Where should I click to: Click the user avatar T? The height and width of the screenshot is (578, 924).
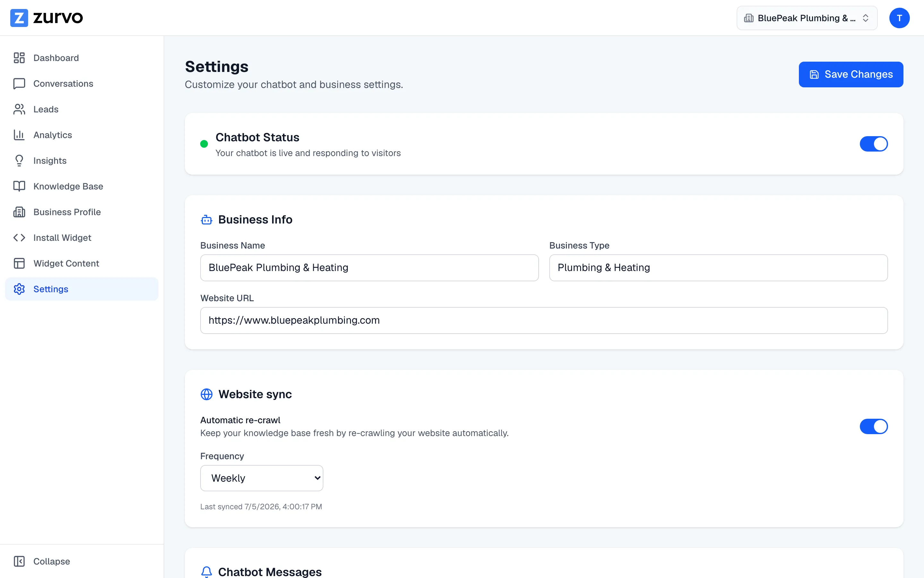pyautogui.click(x=899, y=18)
